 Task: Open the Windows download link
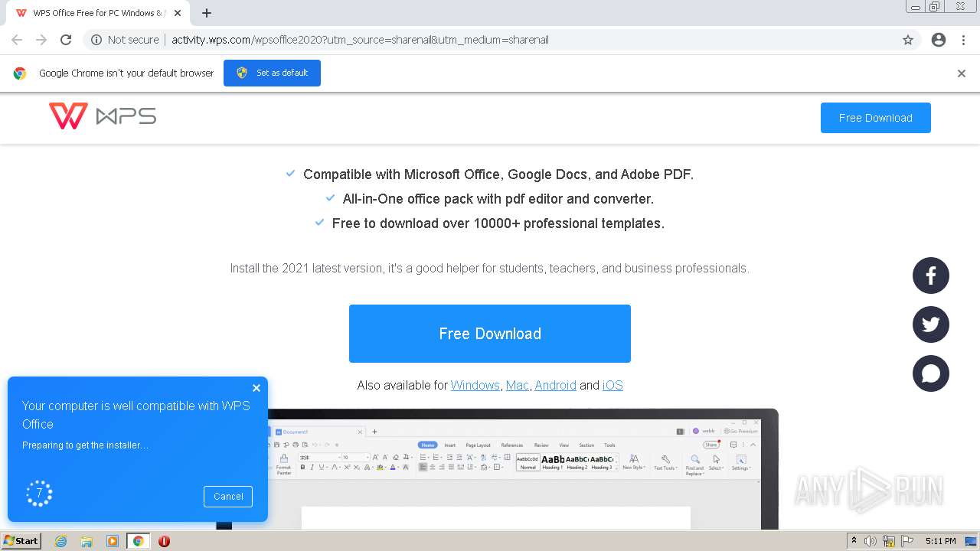click(x=475, y=385)
